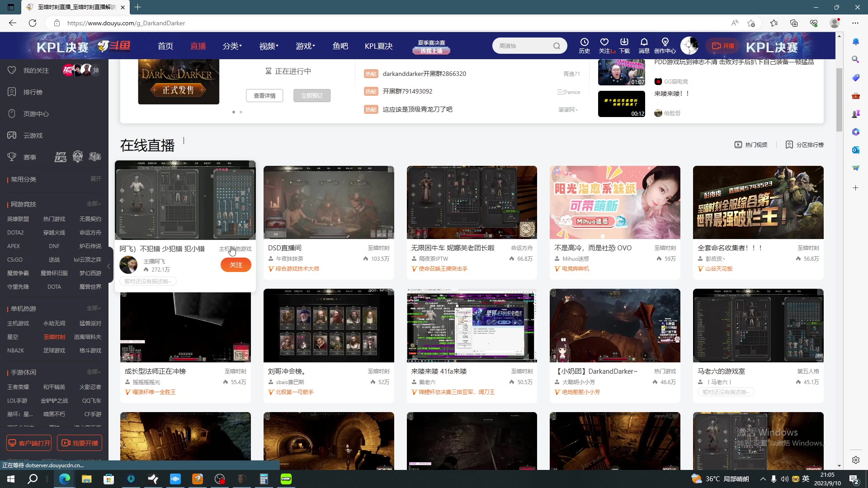Open 云游戏 in sidebar
This screenshot has width=868, height=488.
33,136
